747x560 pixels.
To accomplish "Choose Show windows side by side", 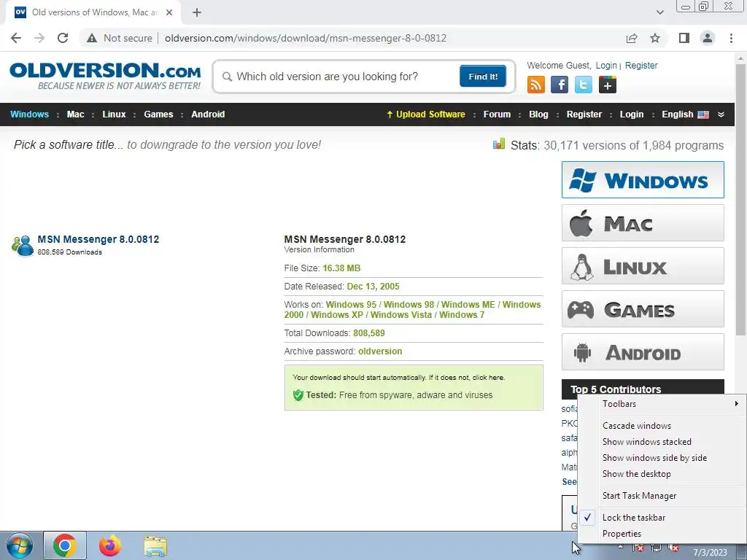I will (662, 458).
